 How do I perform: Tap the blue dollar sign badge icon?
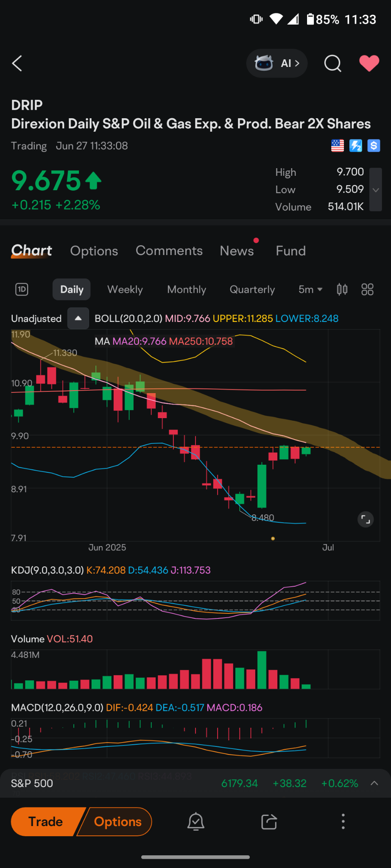[x=374, y=146]
